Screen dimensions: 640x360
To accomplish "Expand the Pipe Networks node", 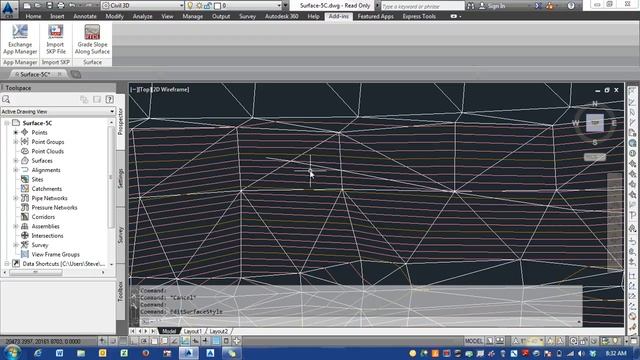I will pyautogui.click(x=16, y=198).
